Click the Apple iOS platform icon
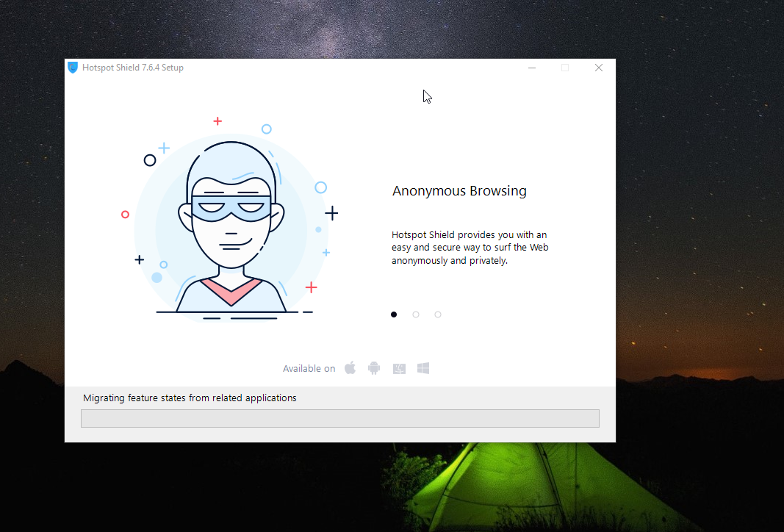The height and width of the screenshot is (532, 784). click(x=350, y=368)
